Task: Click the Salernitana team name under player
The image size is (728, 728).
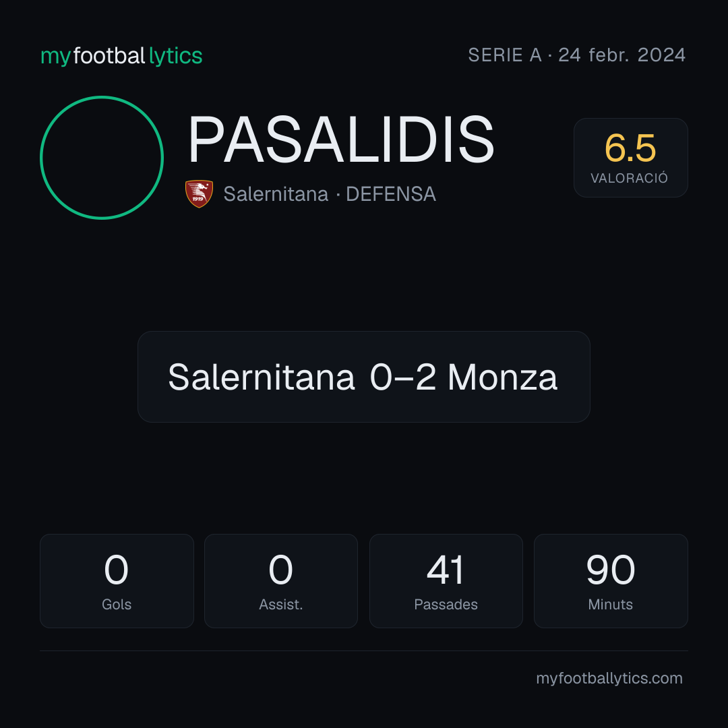Action: 276,194
